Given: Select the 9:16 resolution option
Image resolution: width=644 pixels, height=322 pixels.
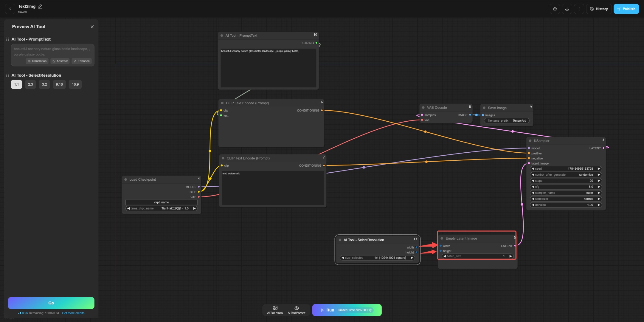Looking at the screenshot, I should click(x=59, y=84).
